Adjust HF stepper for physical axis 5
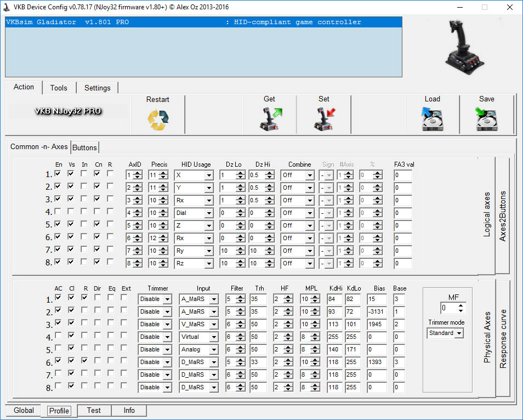This screenshot has width=523, height=420. [288, 350]
